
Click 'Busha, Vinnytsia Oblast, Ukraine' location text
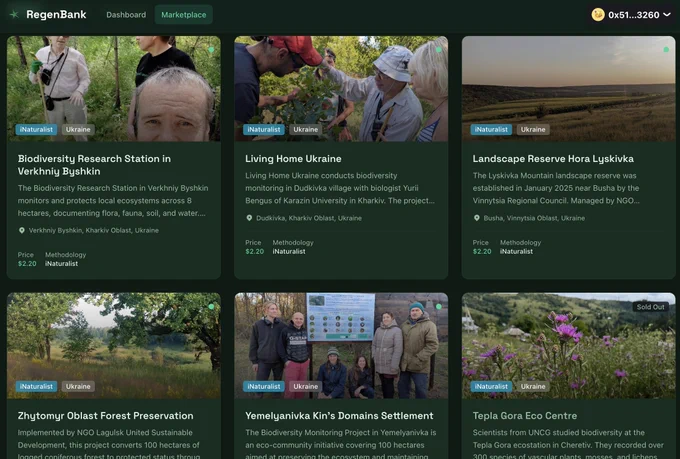534,218
